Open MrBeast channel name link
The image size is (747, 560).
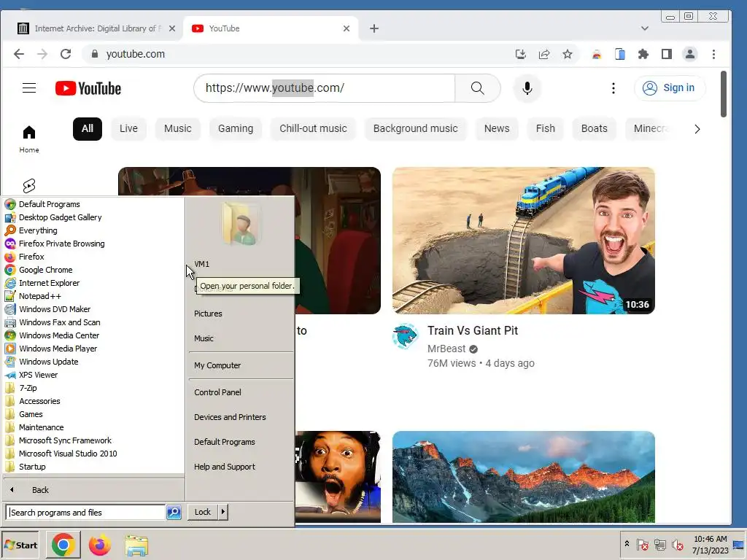click(x=446, y=349)
